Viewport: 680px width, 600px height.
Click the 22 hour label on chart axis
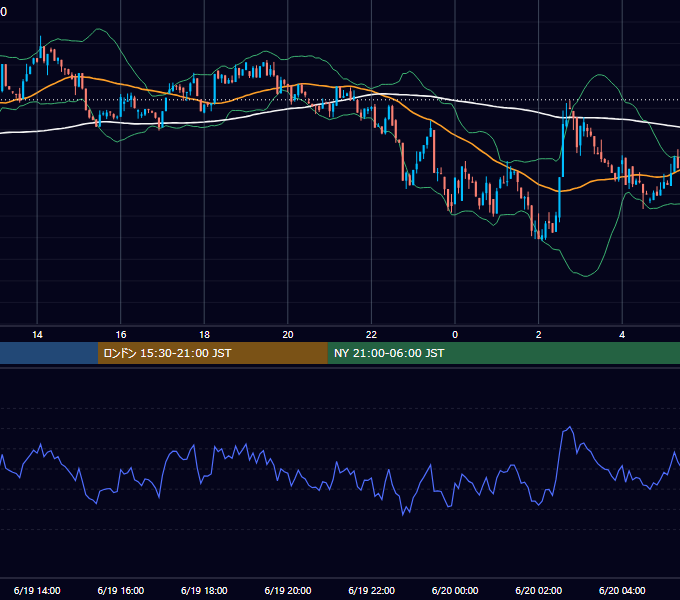click(x=371, y=335)
